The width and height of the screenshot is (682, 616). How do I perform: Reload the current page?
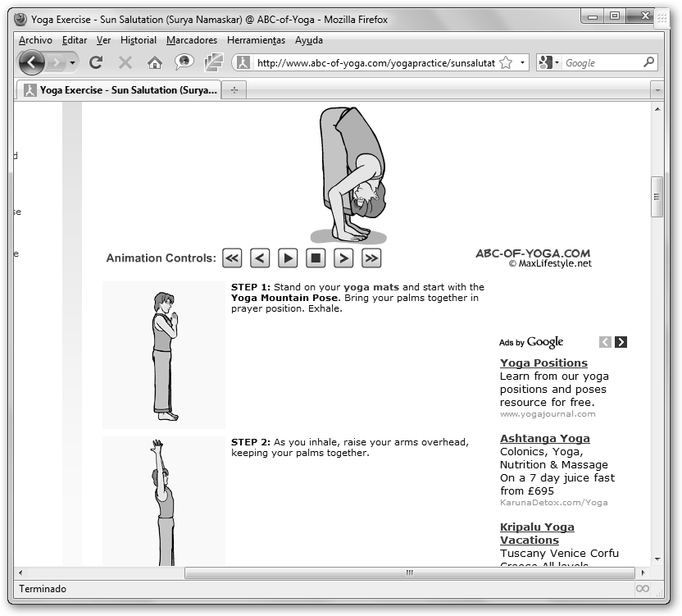point(96,62)
